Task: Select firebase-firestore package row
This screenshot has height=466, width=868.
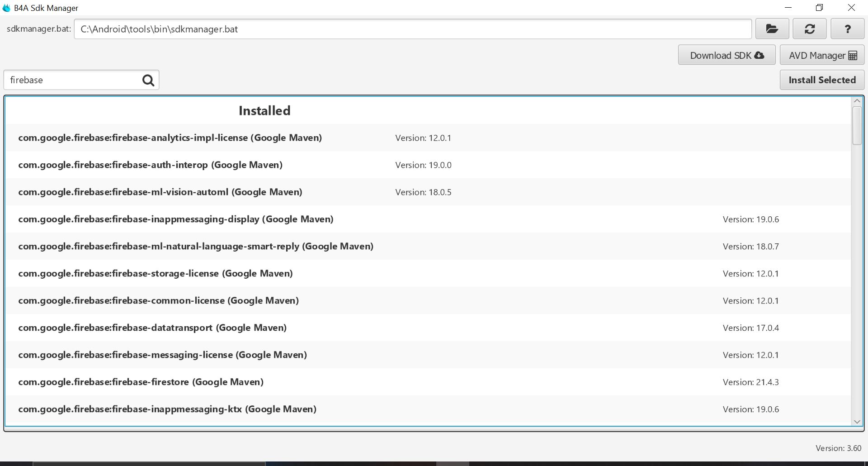Action: pos(428,382)
